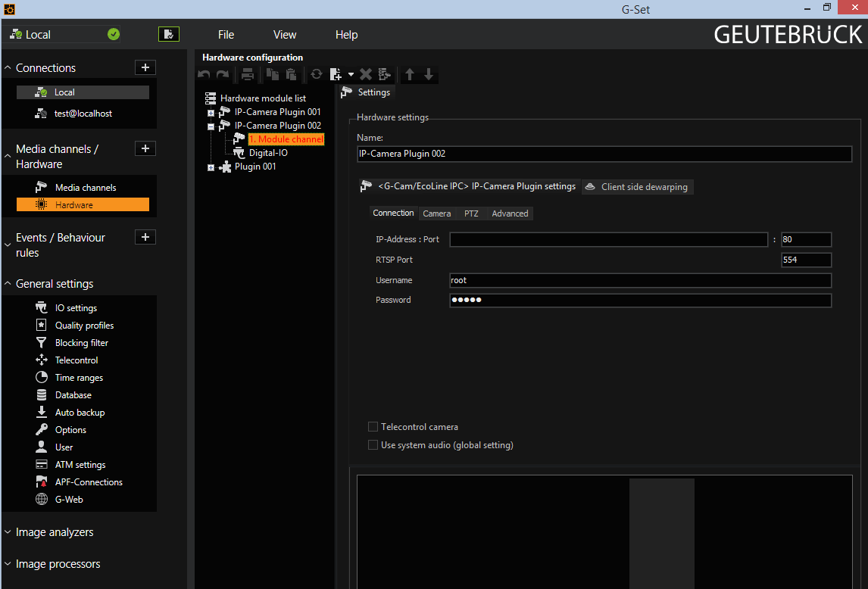Switch to IP-Camera Plugin settings tab
The height and width of the screenshot is (589, 868).
(469, 186)
